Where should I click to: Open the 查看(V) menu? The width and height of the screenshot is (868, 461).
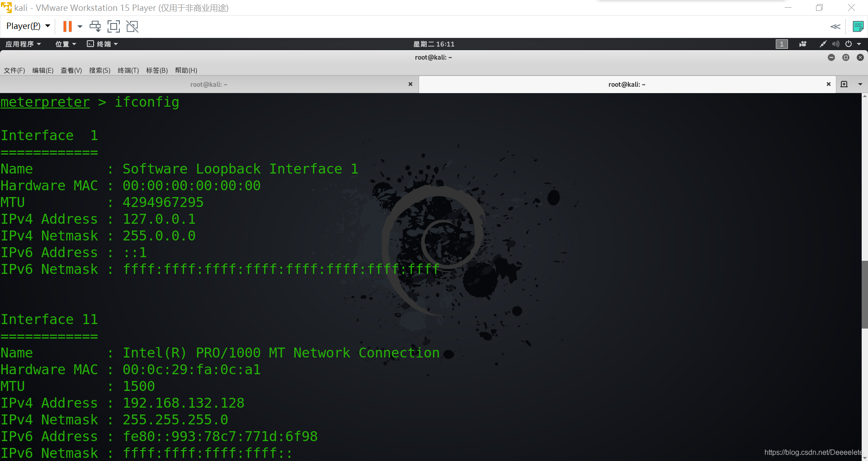71,71
